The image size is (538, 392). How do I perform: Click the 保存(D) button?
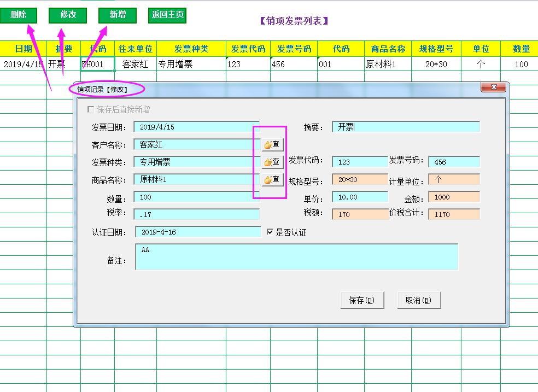tap(362, 300)
